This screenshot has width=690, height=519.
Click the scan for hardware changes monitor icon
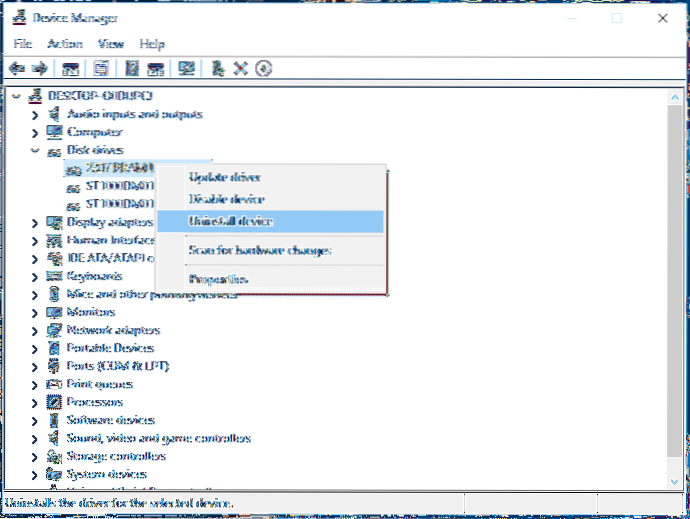[187, 68]
